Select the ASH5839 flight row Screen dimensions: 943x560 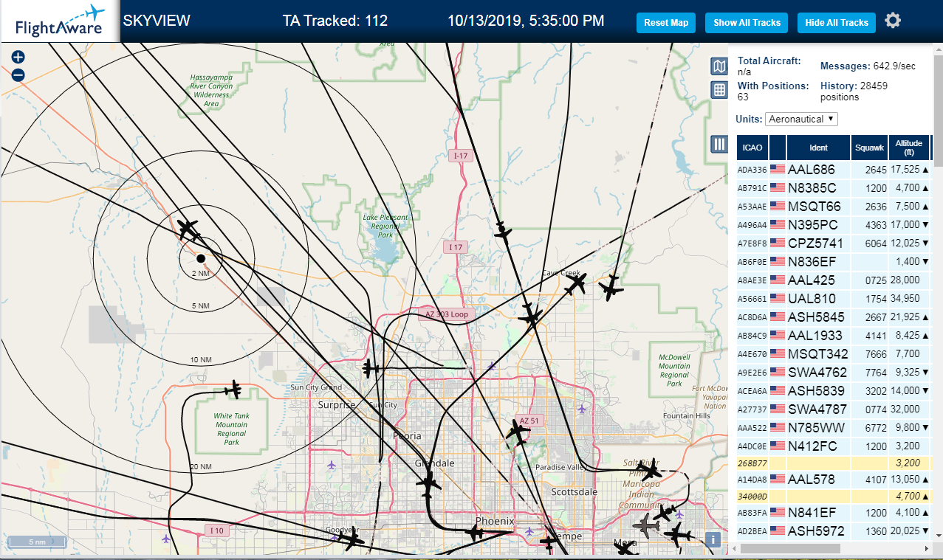click(833, 390)
